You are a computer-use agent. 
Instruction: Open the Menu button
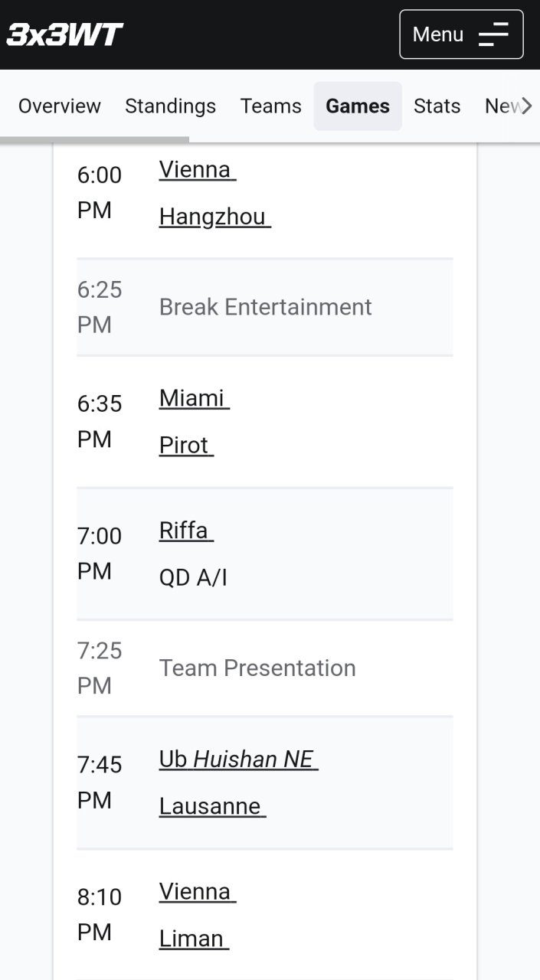click(x=461, y=34)
